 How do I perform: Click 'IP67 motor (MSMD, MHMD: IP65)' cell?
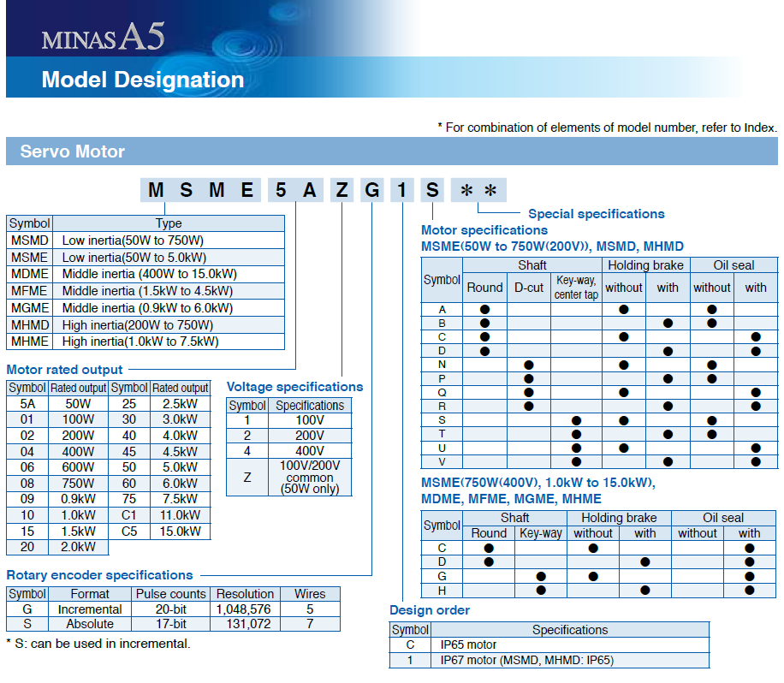click(570, 660)
